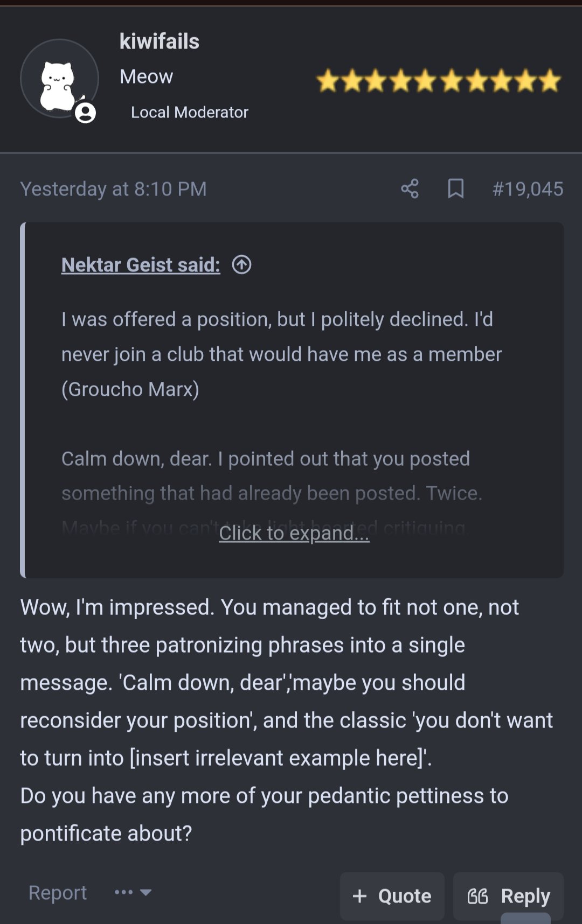
Task: Open Nektar Geist said quote source link
Action: 141,265
